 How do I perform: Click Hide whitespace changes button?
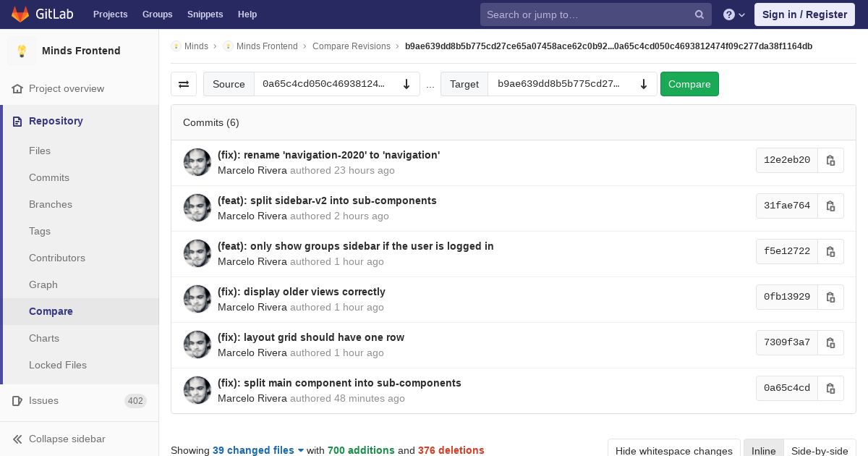(x=674, y=450)
